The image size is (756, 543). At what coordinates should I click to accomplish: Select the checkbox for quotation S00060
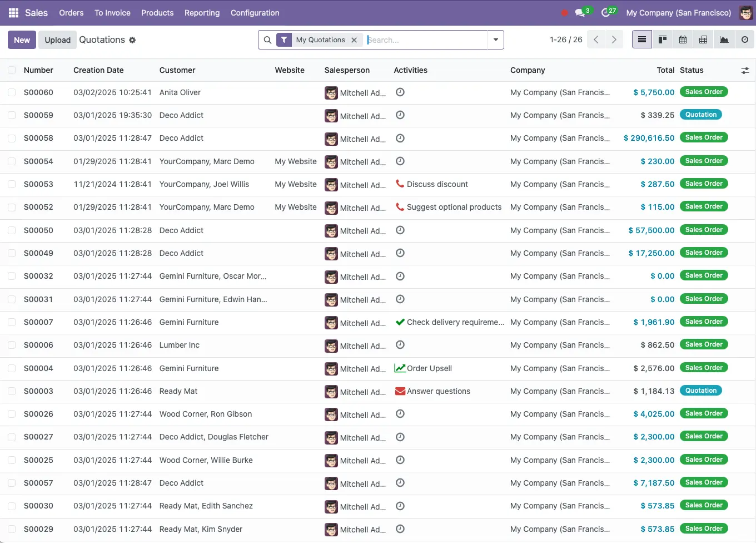coord(12,92)
